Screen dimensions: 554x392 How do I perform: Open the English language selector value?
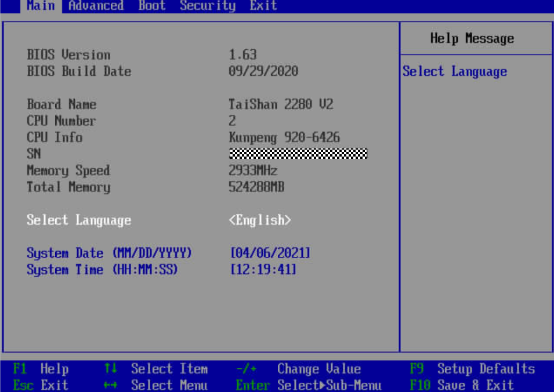[x=260, y=220]
